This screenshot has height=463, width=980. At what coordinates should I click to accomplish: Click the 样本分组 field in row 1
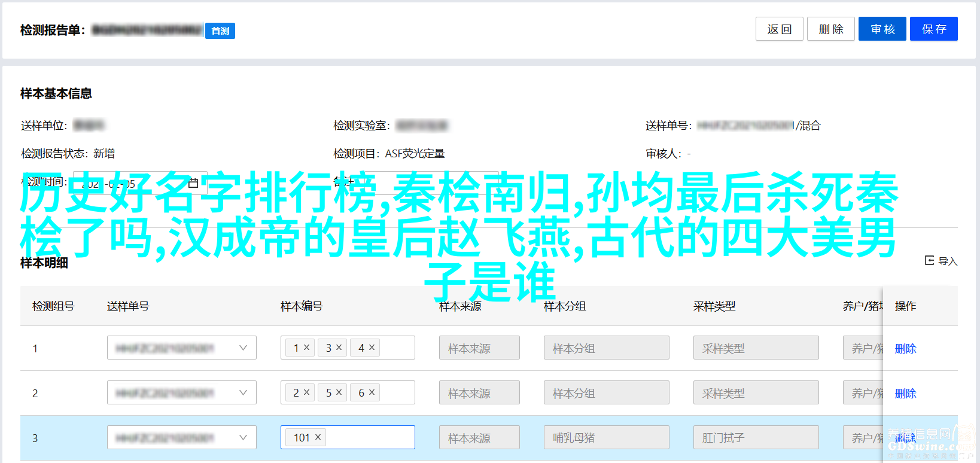[607, 348]
